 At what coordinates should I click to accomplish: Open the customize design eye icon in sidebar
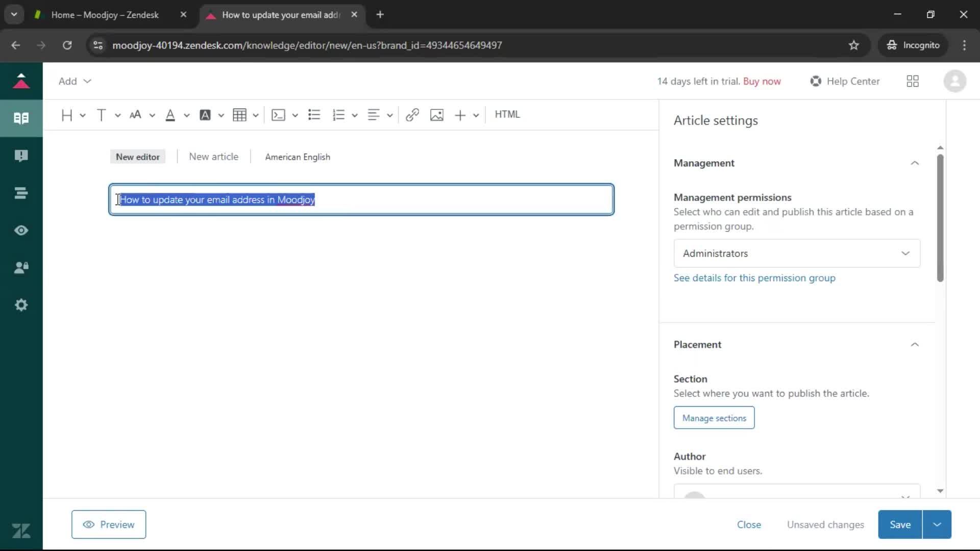[x=21, y=231]
